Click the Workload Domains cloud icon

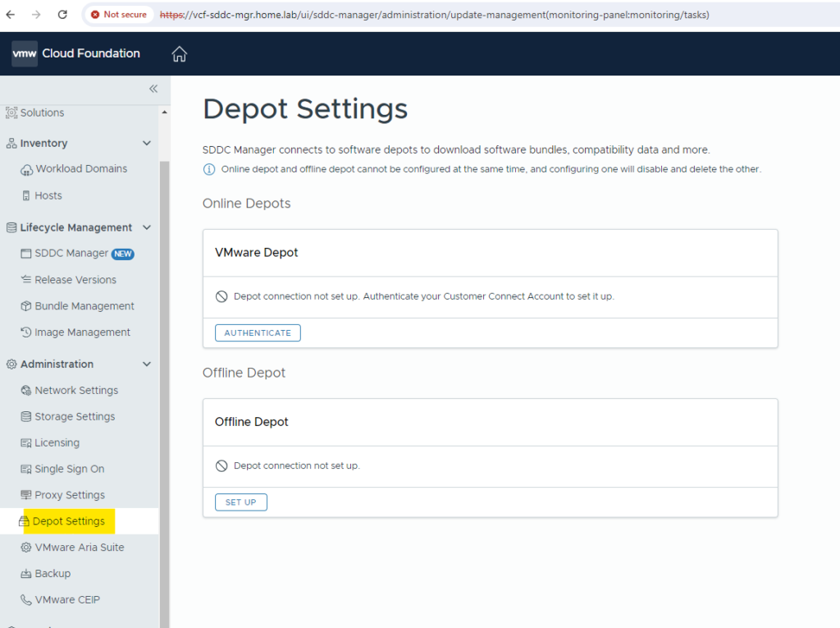[x=26, y=170]
